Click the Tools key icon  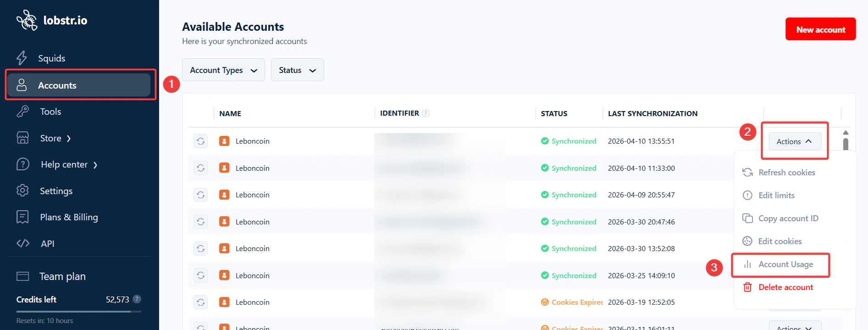(22, 112)
